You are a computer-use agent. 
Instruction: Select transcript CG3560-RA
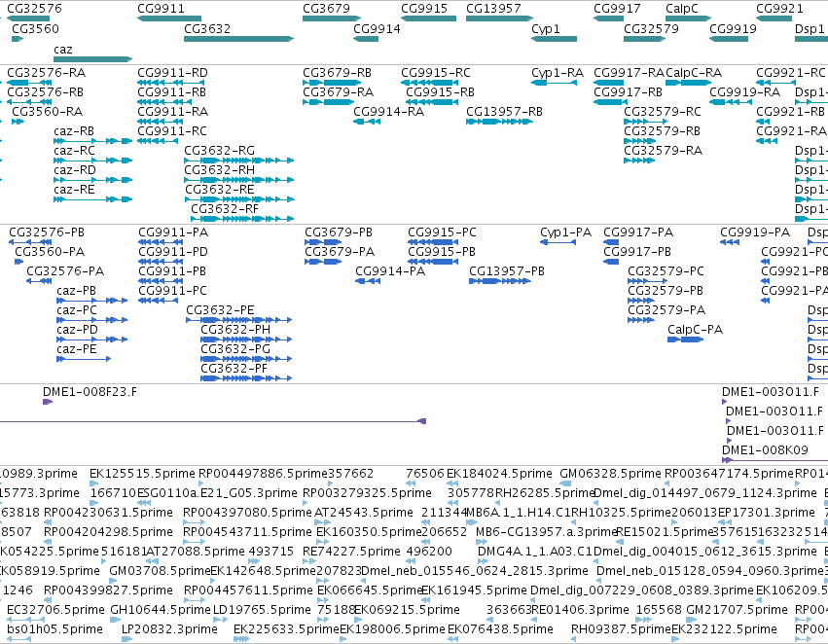(x=47, y=111)
